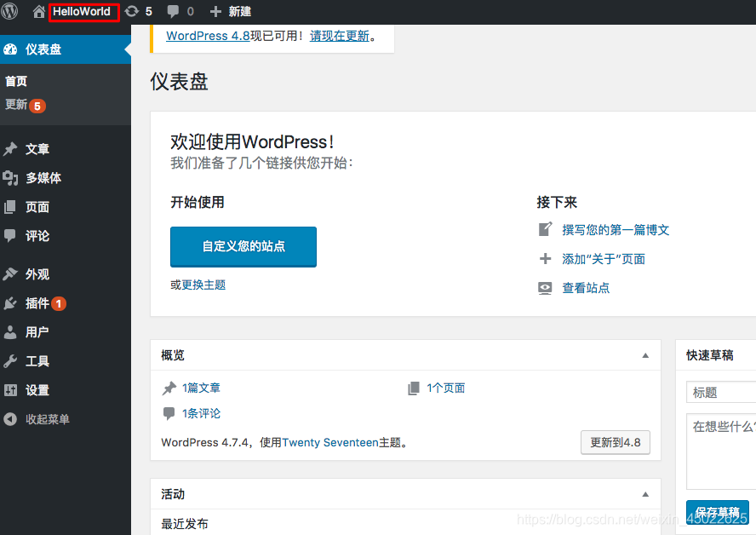Click the 快速草稿 widget header
The image size is (756, 535).
[x=716, y=355]
